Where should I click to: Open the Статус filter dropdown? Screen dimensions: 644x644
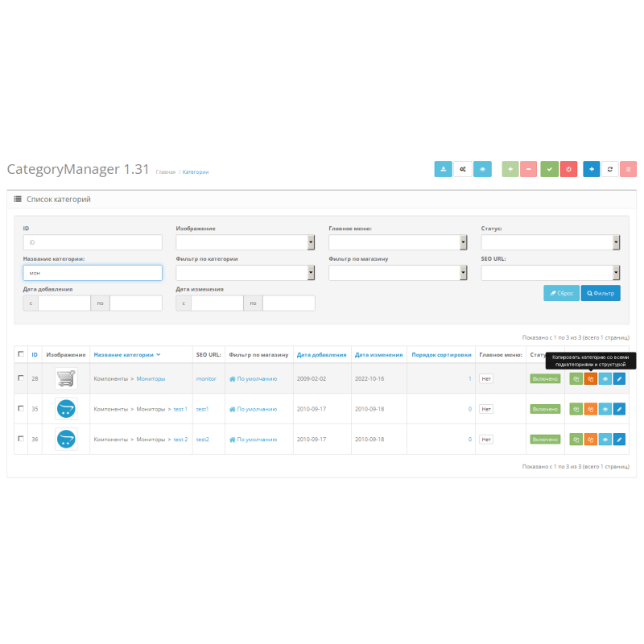[x=550, y=242]
